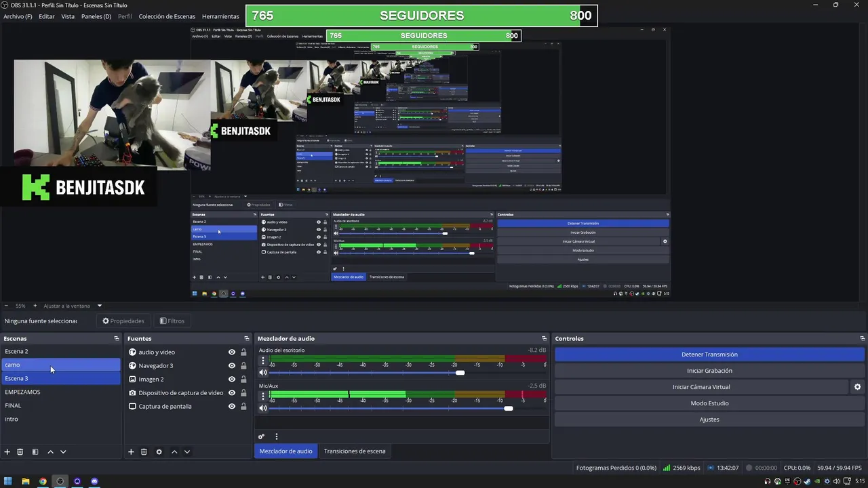Click Propiedades button above panels
This screenshot has height=488, width=868.
point(123,321)
